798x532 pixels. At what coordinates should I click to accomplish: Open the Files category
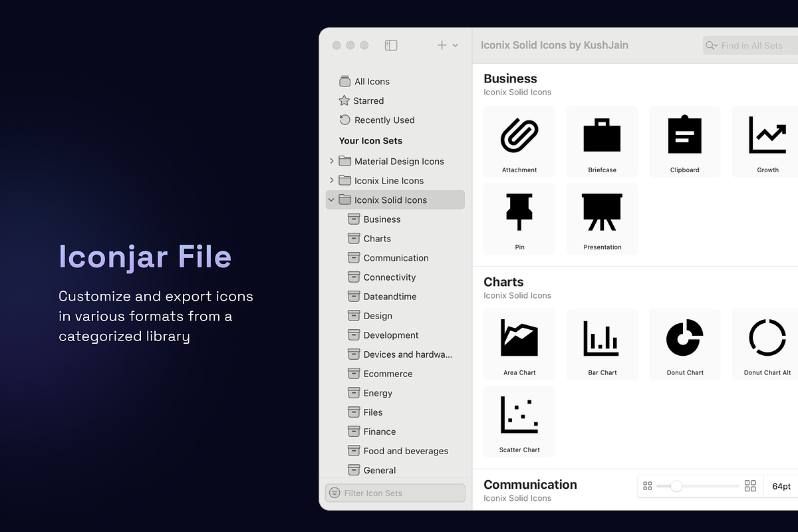366,412
